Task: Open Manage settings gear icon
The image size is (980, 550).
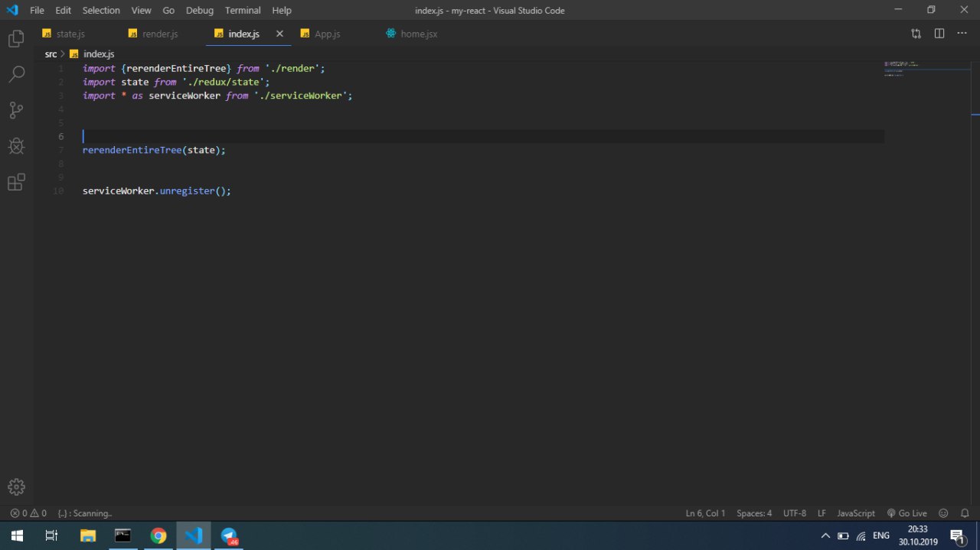Action: (x=16, y=487)
